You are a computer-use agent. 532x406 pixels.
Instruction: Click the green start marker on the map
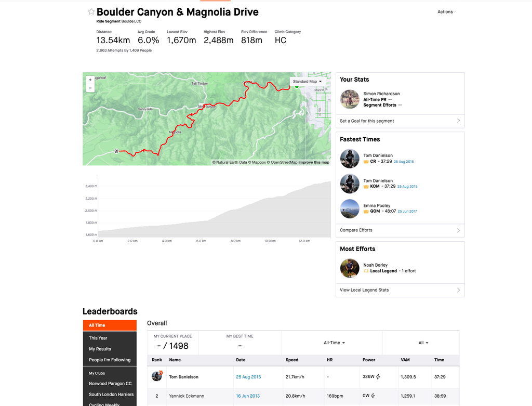[297, 86]
